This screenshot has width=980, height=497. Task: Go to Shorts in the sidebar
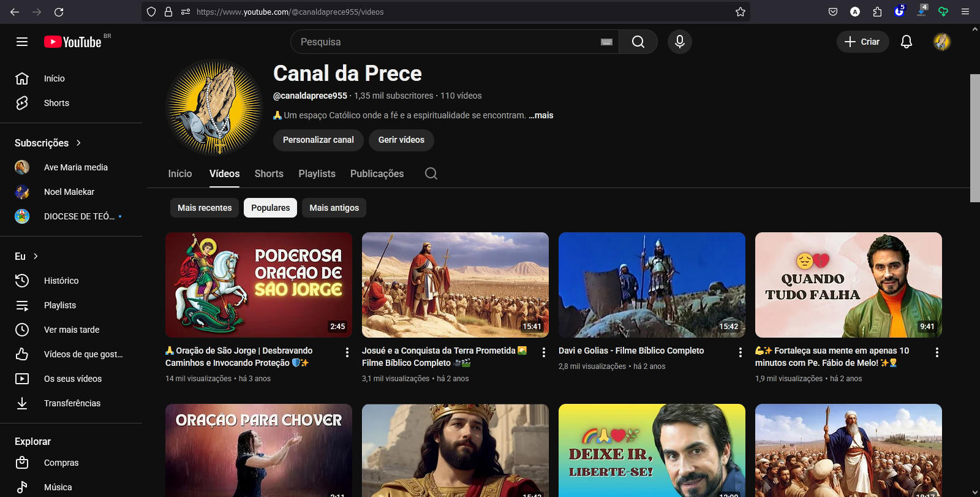(56, 103)
